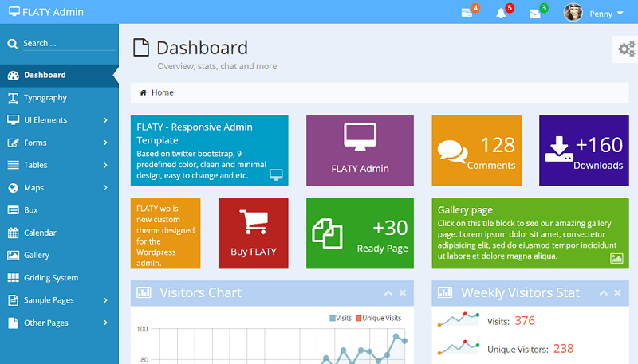Click the 128 Comments speech bubbles icon
This screenshot has height=364, width=638.
click(x=452, y=151)
